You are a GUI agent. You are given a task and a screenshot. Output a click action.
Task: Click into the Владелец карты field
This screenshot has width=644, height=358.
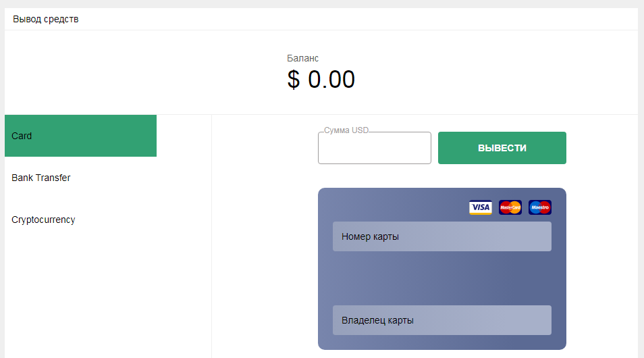pos(442,320)
